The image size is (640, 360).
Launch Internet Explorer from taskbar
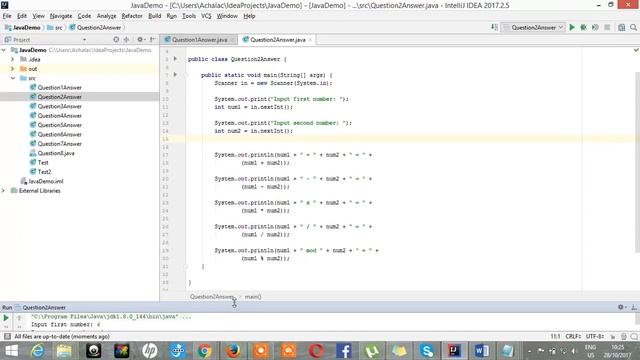pyautogui.click(x=38, y=351)
